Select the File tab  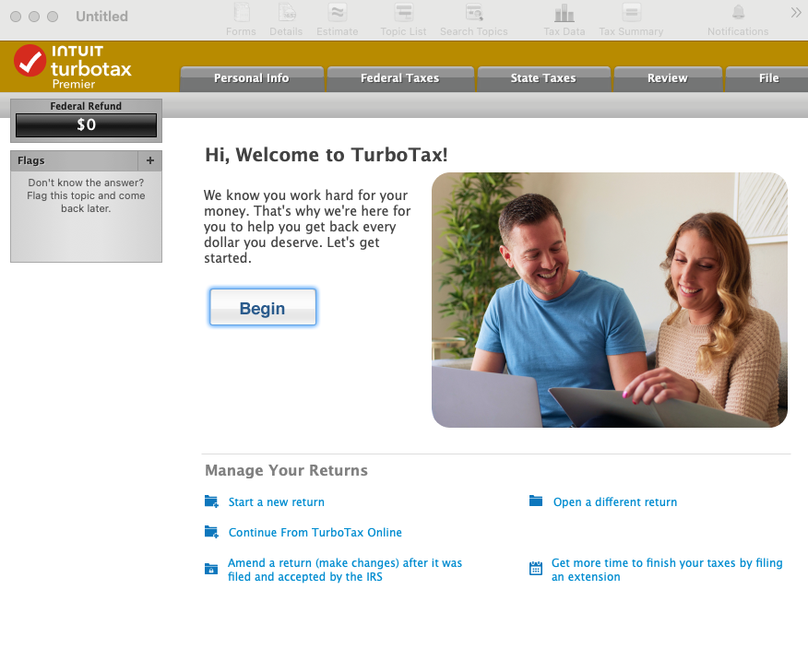coord(767,78)
